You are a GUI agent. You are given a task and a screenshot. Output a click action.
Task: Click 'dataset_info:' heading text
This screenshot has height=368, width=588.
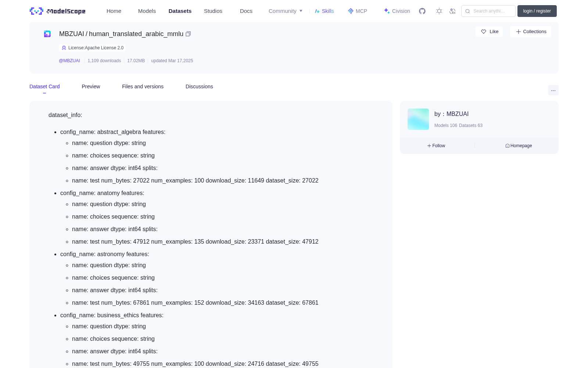point(65,115)
